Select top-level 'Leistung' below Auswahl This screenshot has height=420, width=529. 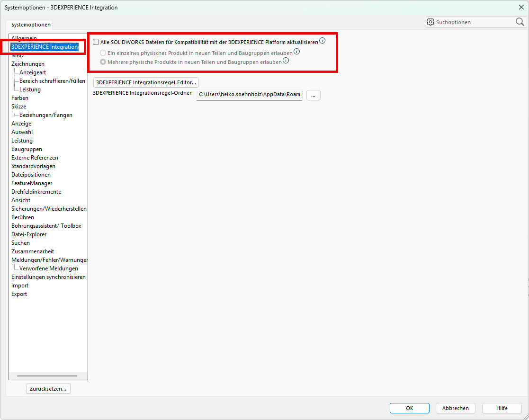coord(22,141)
